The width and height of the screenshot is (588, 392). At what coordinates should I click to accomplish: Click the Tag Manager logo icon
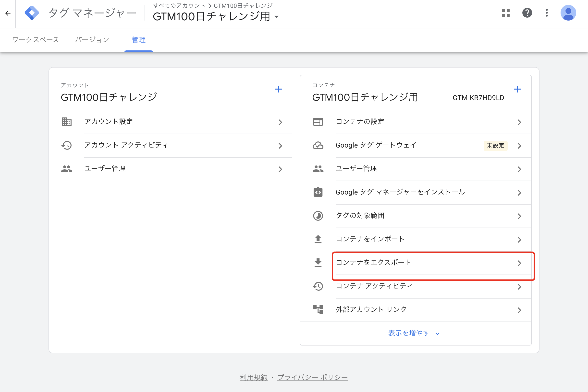tap(32, 13)
